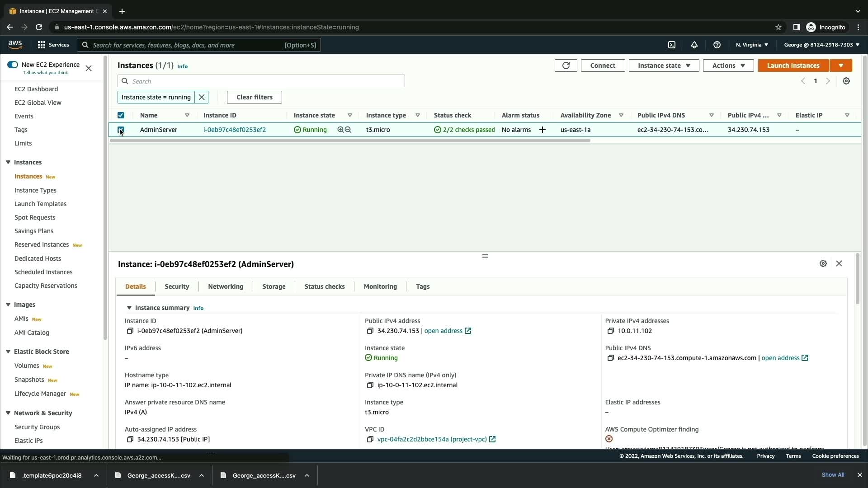
Task: Click the table preferences gear icon
Action: click(x=846, y=81)
